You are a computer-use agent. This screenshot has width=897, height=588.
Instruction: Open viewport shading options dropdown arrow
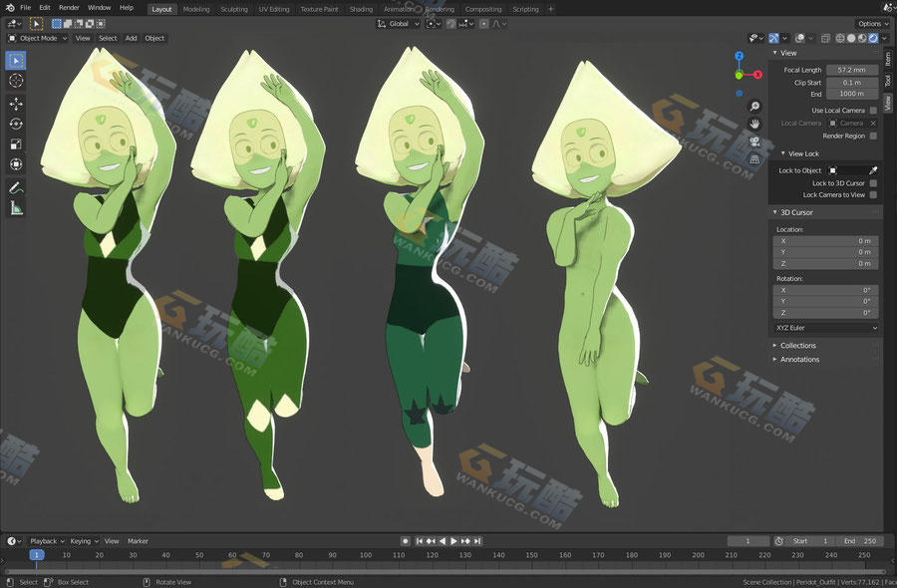pyautogui.click(x=884, y=38)
